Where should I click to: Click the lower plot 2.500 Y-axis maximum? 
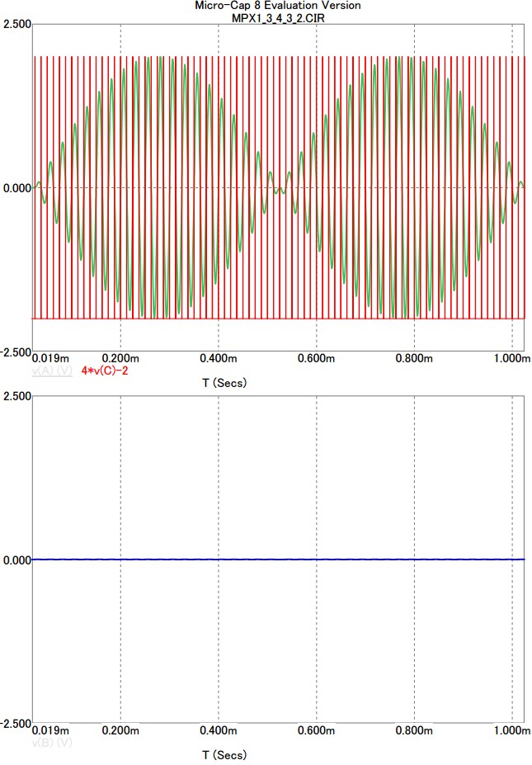[x=16, y=396]
